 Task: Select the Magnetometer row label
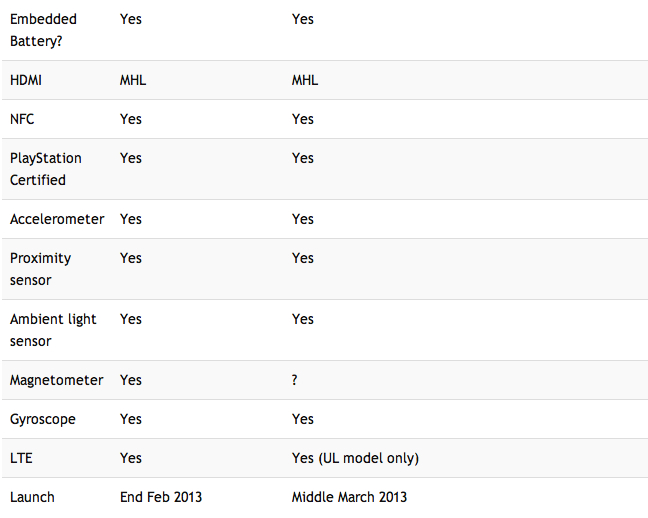click(x=56, y=380)
